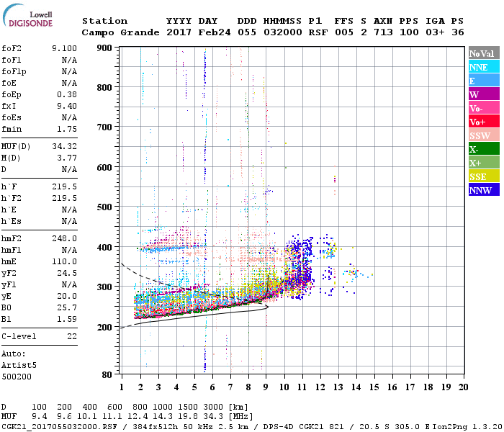Image resolution: width=504 pixels, height=432 pixels.
Task: Click the year 2017 in header
Action: [x=179, y=32]
